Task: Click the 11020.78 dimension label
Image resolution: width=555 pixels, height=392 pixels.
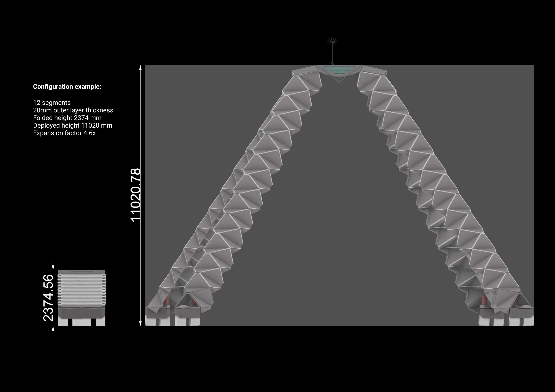Action: 135,195
